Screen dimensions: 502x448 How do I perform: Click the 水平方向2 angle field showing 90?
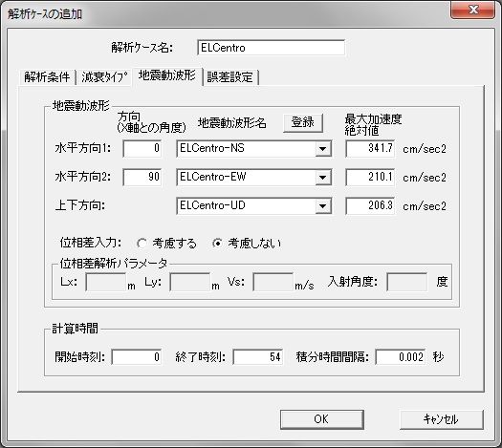[142, 177]
